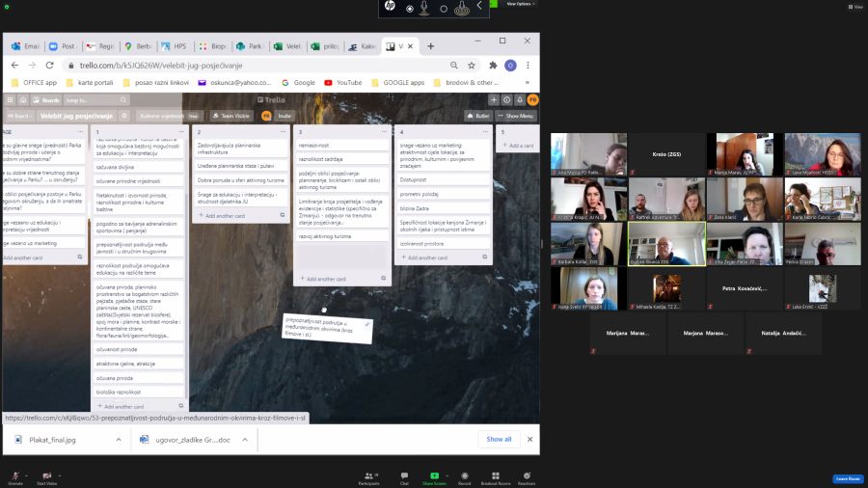This screenshot has width=868, height=488.
Task: Open the card 'razvoj aktivnog turizma'
Action: 341,236
